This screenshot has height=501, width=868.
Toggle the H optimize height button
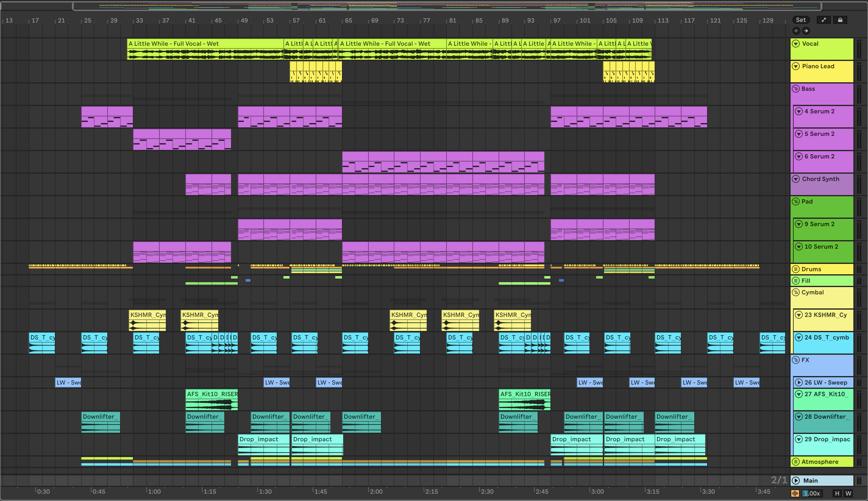tap(837, 493)
